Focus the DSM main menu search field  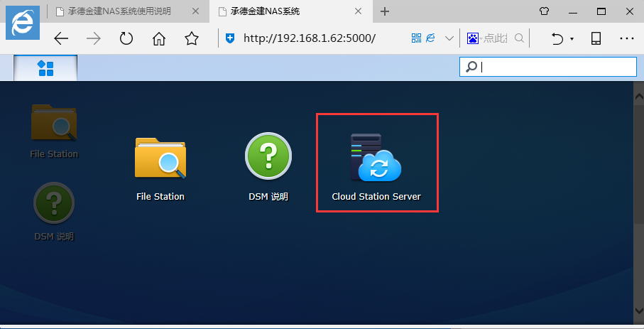point(548,67)
